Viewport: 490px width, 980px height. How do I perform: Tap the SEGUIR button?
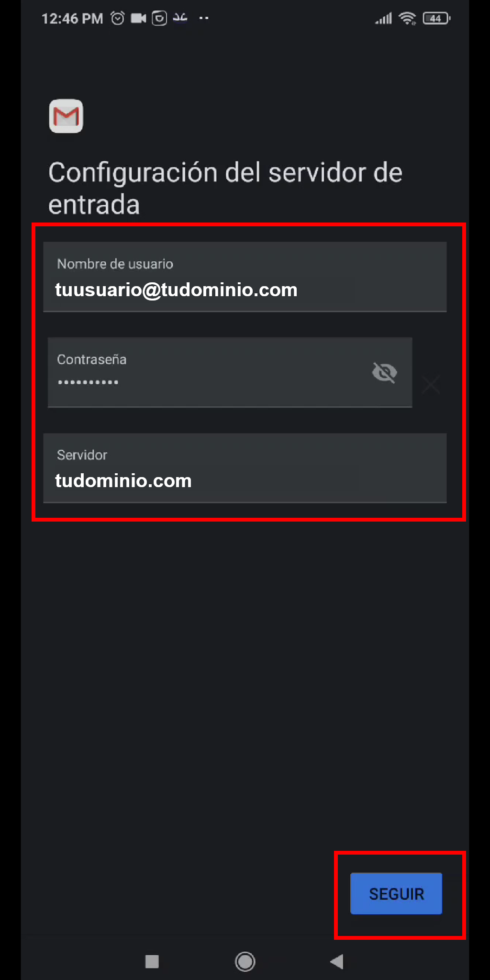tap(396, 893)
